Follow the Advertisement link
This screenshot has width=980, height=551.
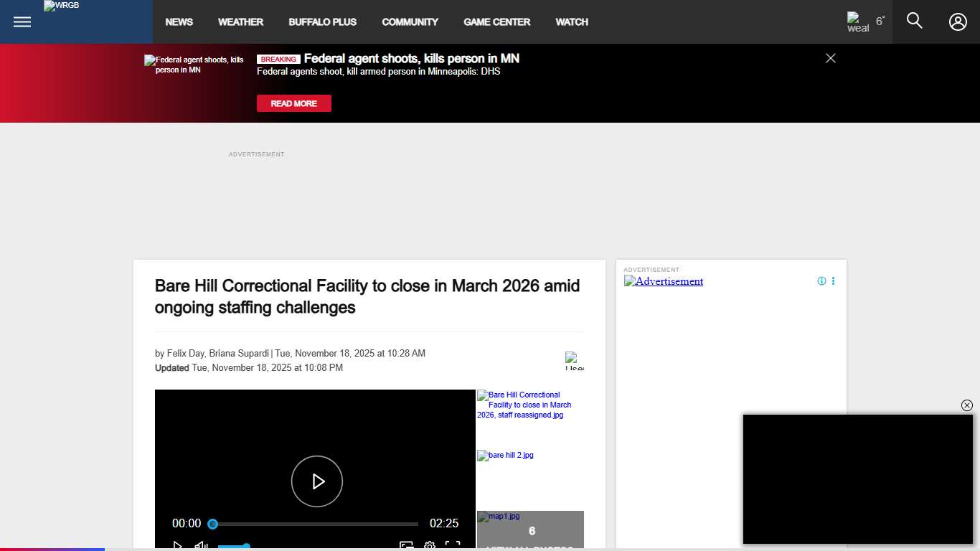tap(663, 281)
